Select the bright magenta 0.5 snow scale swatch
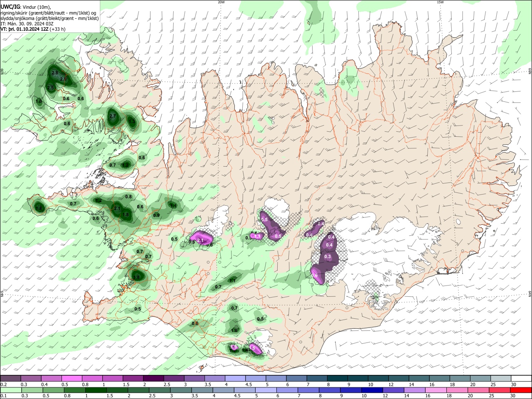532x399 pixels. [72, 379]
